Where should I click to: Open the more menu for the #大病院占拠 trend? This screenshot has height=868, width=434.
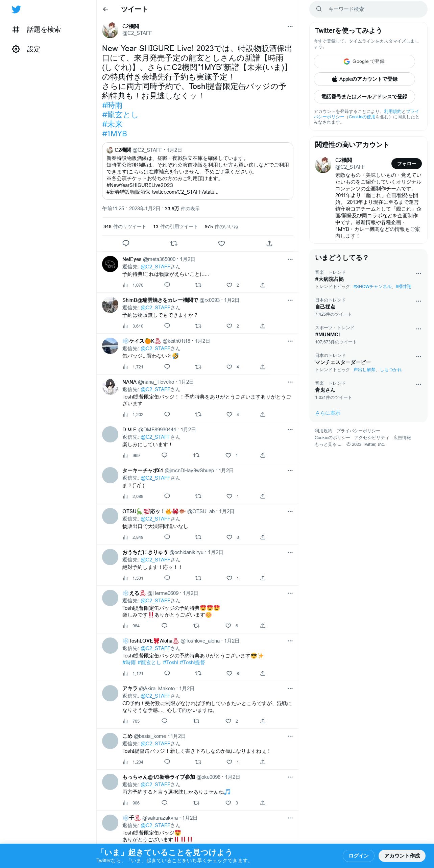click(418, 273)
